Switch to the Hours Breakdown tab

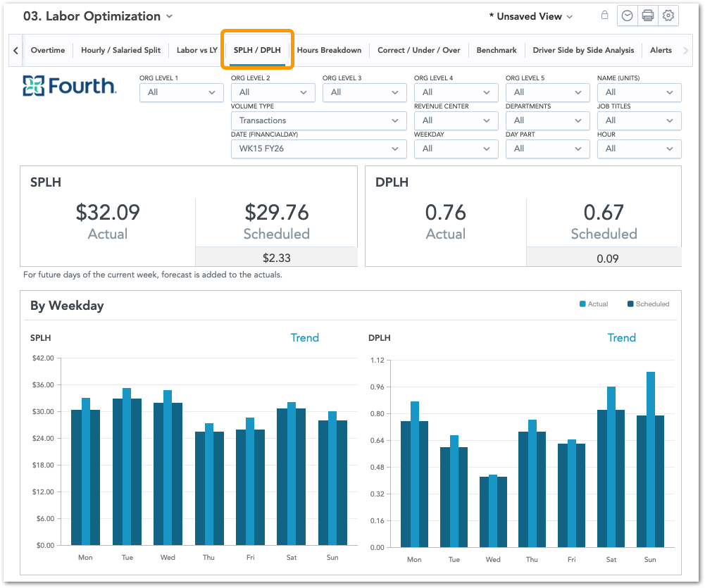tap(329, 50)
